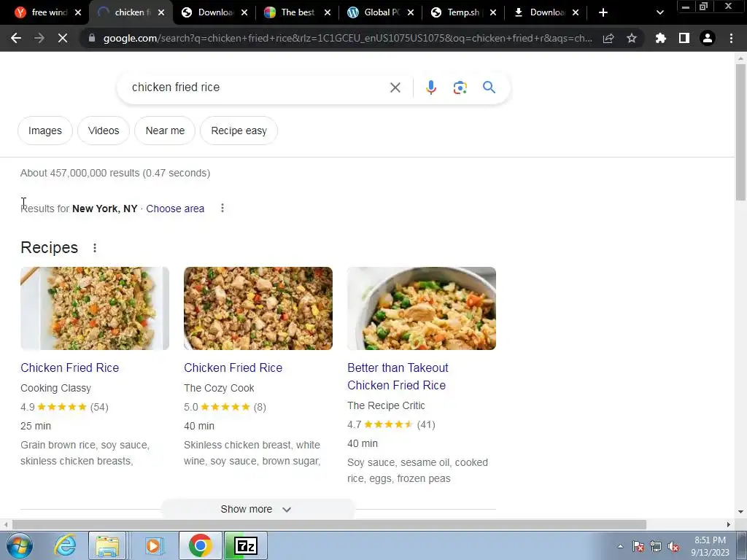
Task: Submit search with magnifying glass
Action: pyautogui.click(x=489, y=87)
